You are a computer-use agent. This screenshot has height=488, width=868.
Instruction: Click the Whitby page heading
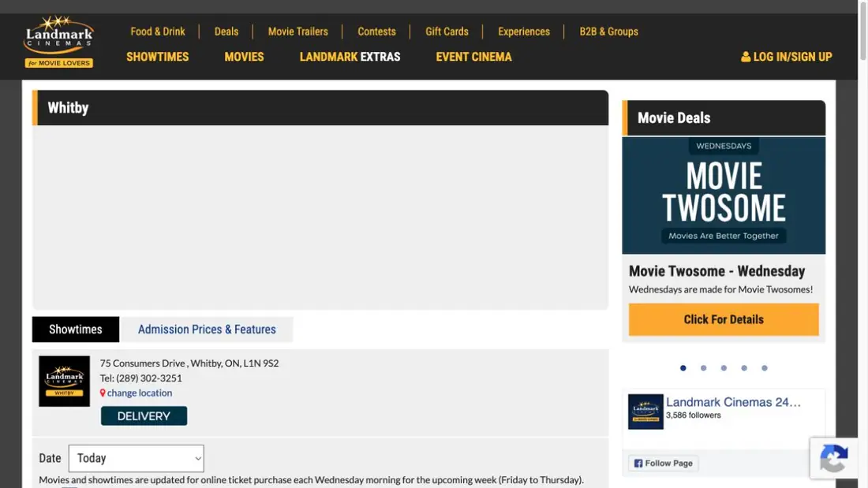click(68, 108)
